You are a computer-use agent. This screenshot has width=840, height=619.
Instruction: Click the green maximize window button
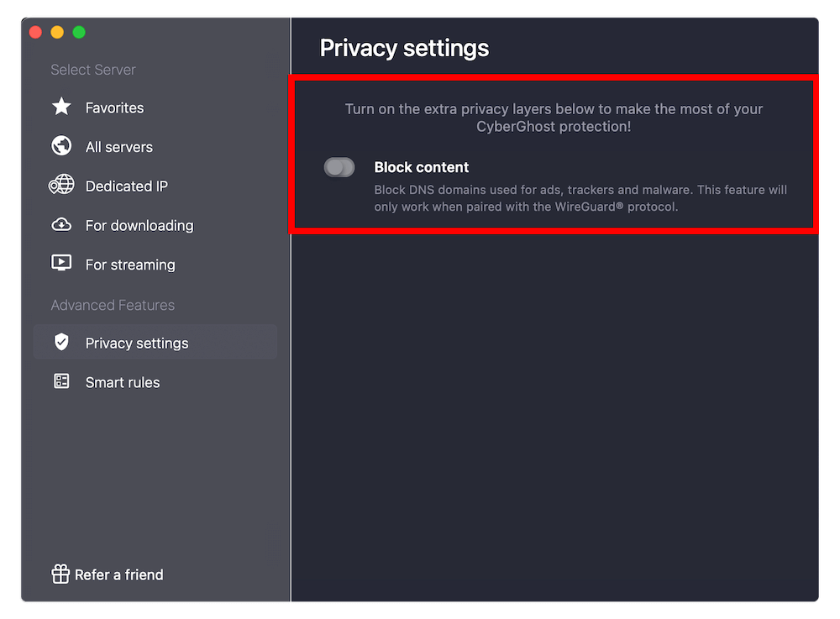79,32
